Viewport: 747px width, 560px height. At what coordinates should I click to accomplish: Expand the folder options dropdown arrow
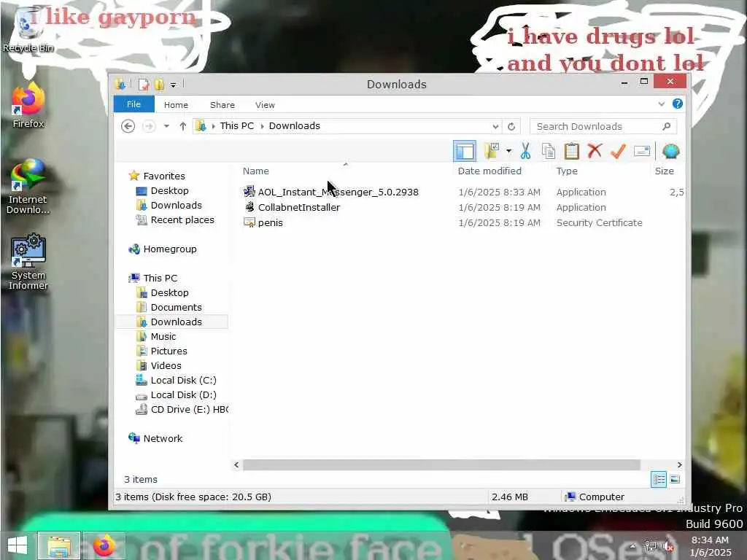[x=508, y=152]
